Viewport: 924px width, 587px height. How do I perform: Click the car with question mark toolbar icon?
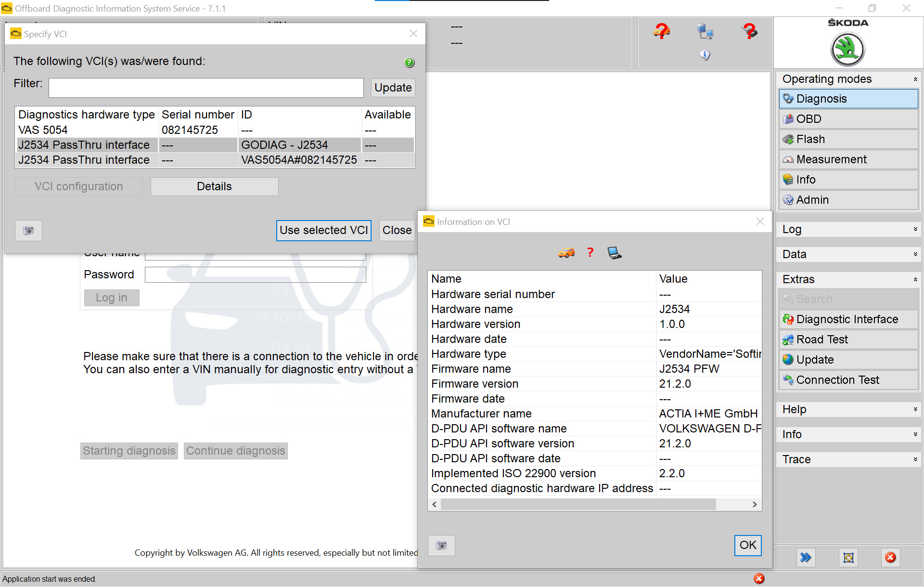tap(662, 31)
